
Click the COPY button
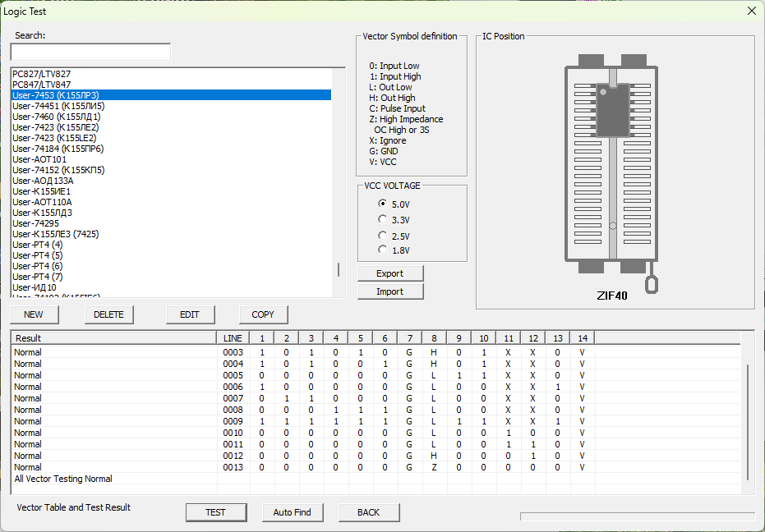[263, 314]
